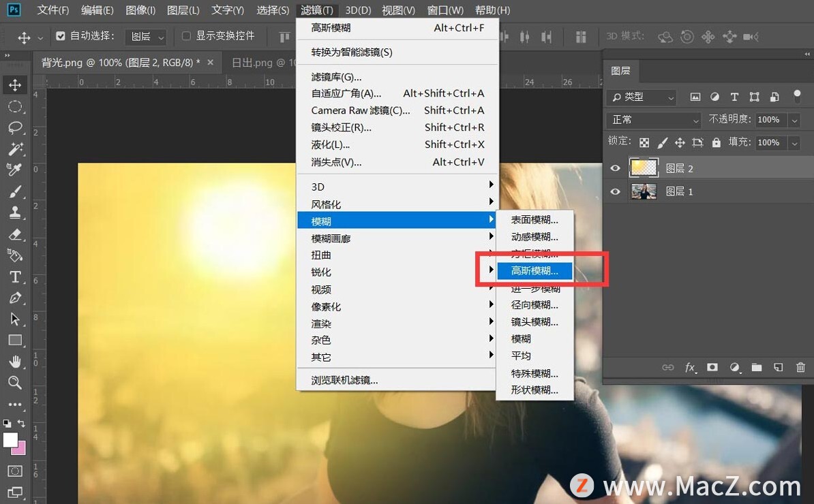This screenshot has width=814, height=504.
Task: Open the auto-select 图层 dropdown
Action: tap(146, 36)
